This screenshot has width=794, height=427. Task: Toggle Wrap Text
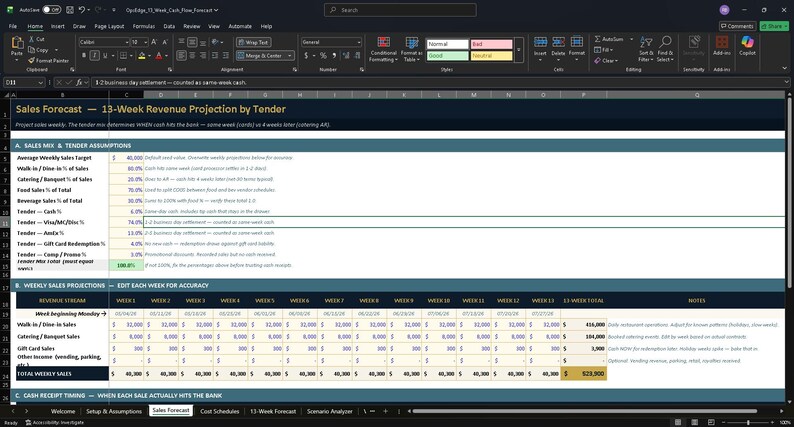[253, 42]
